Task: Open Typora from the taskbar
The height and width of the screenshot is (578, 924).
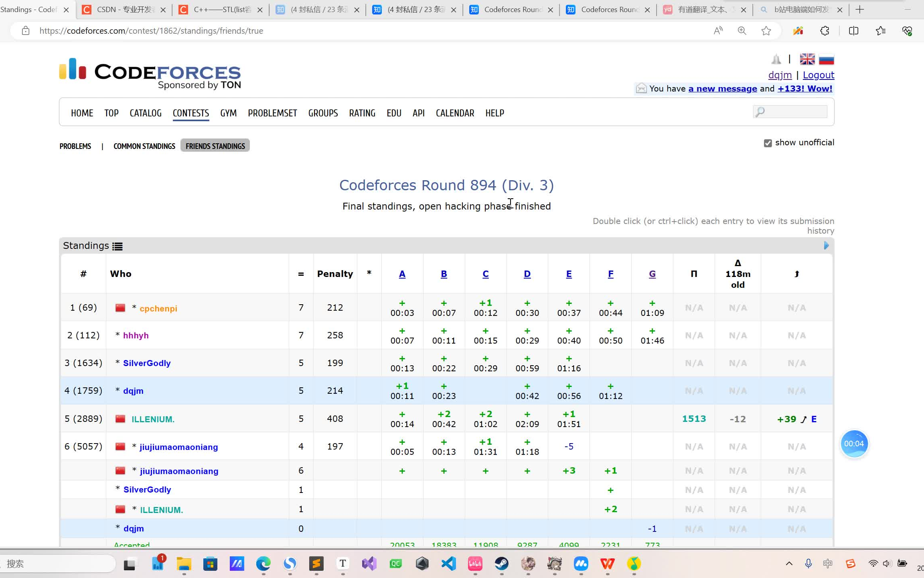Action: pyautogui.click(x=343, y=564)
